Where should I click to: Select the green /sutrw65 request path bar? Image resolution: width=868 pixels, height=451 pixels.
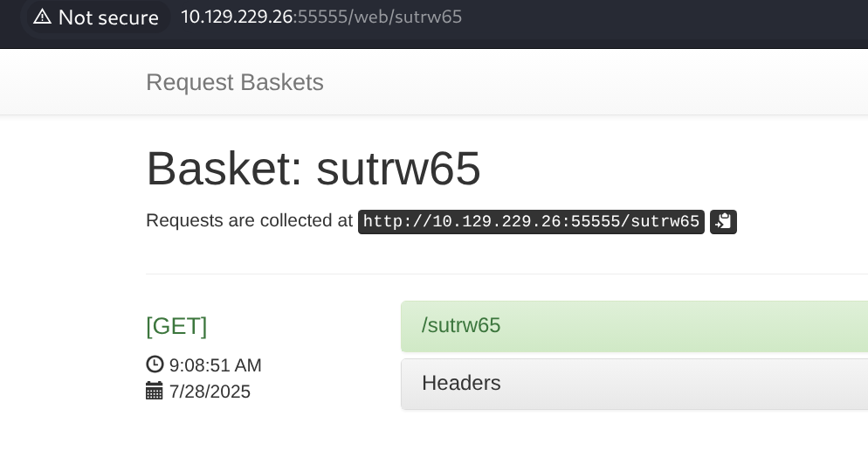coord(634,326)
